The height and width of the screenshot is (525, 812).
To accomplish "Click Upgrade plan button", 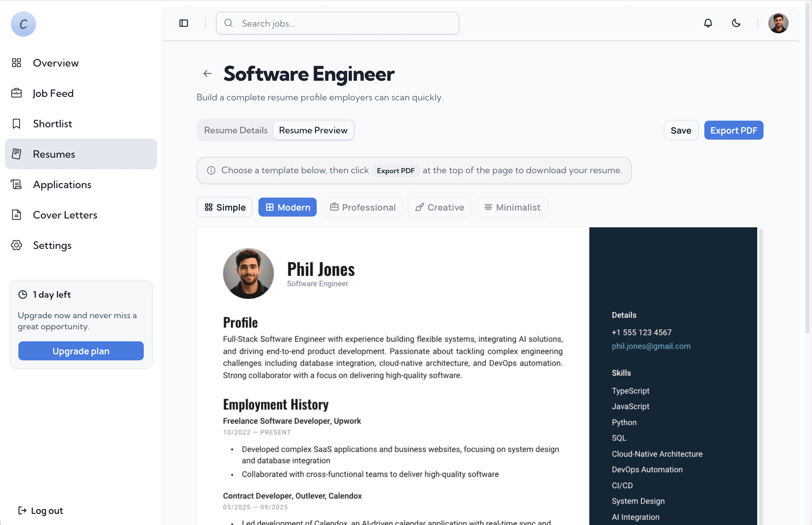I will 81,351.
